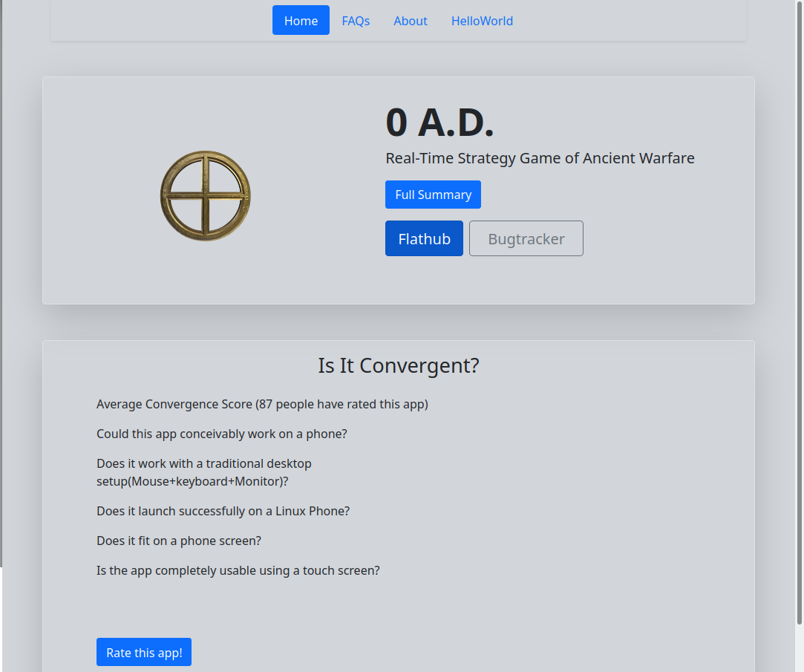Navigate to the About page
Image resolution: width=804 pixels, height=672 pixels.
(x=411, y=21)
